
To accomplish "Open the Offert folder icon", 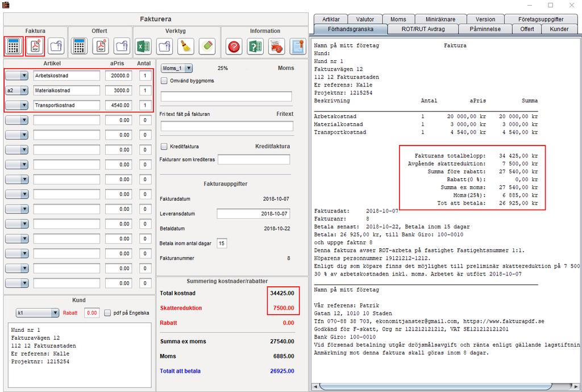I will [122, 47].
